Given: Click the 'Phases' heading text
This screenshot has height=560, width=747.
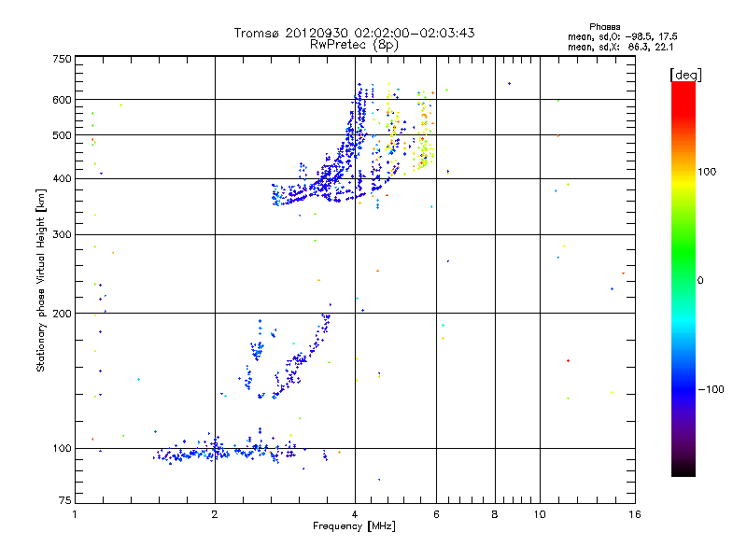Looking at the screenshot, I should pos(604,27).
